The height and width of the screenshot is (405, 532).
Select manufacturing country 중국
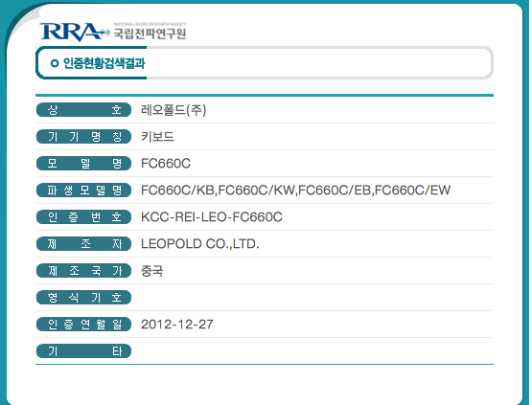coord(152,271)
